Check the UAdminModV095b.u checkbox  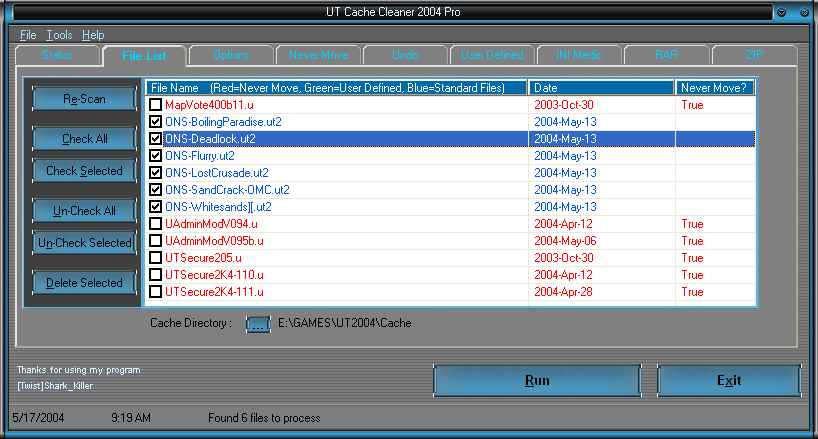coord(155,240)
